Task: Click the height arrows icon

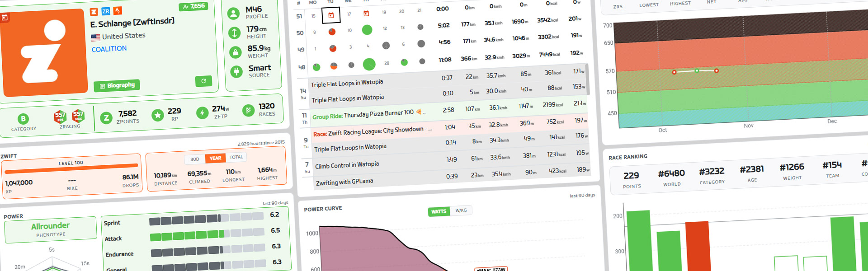Action: 234,33
